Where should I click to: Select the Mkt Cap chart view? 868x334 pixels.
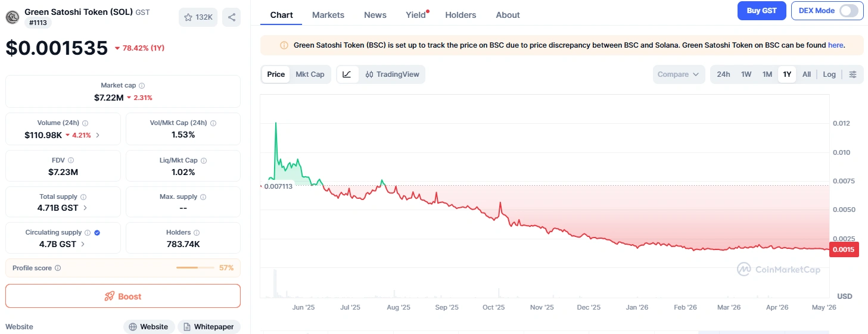[310, 74]
